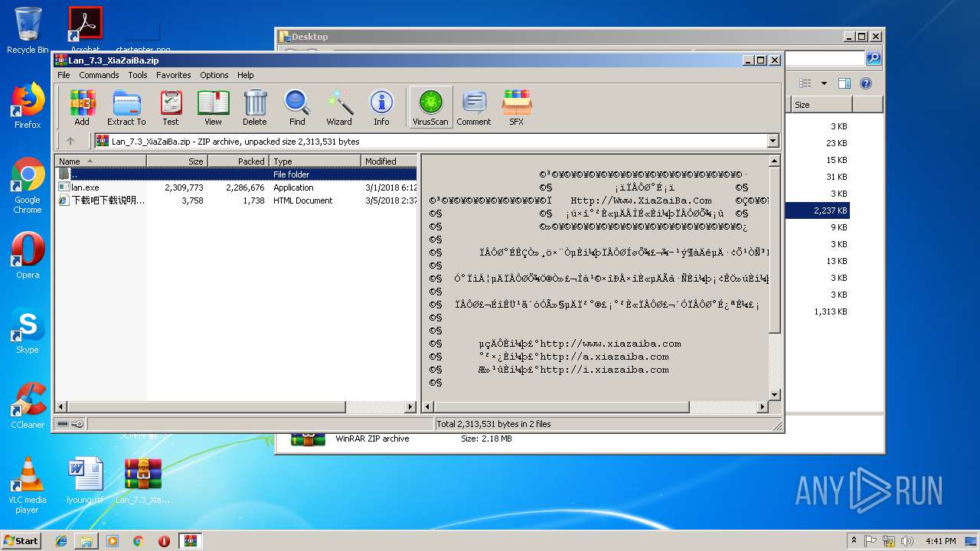Open the Help menu

(245, 75)
